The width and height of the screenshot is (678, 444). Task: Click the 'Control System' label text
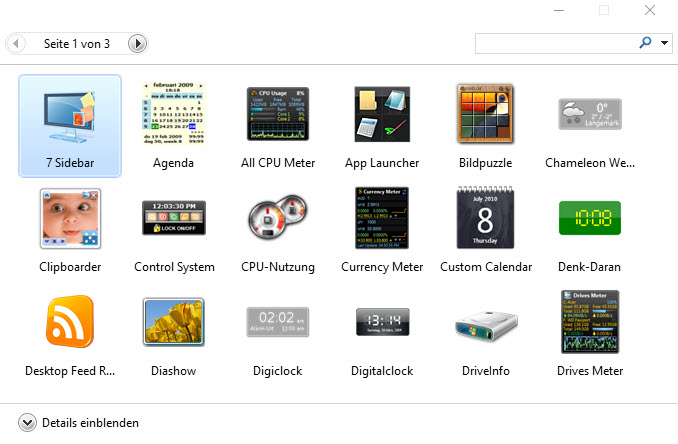(x=174, y=267)
